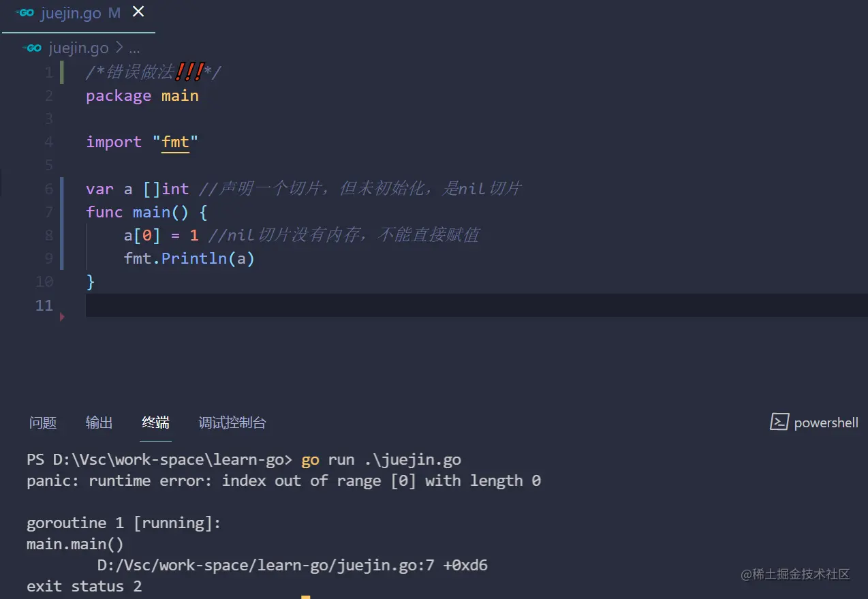Switch to the 输出 panel tab
This screenshot has height=599, width=868.
99,423
